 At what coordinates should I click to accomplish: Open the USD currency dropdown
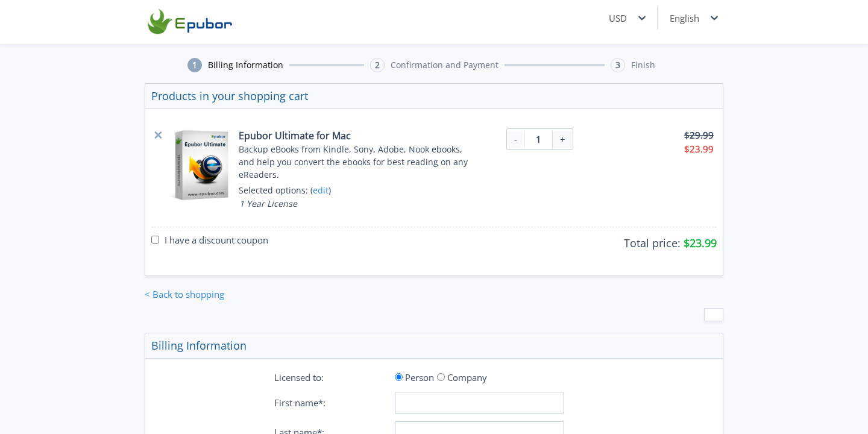(627, 18)
